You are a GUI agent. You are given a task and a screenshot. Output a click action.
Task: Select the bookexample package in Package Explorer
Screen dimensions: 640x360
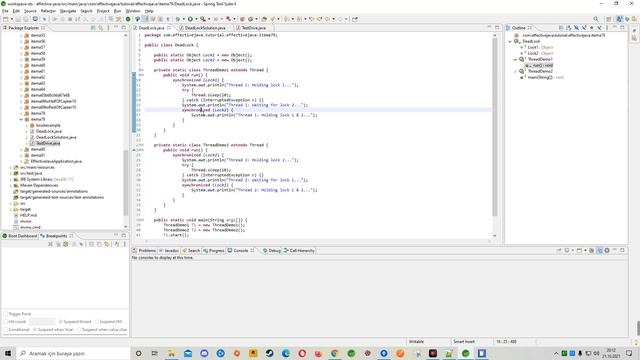[x=48, y=125]
